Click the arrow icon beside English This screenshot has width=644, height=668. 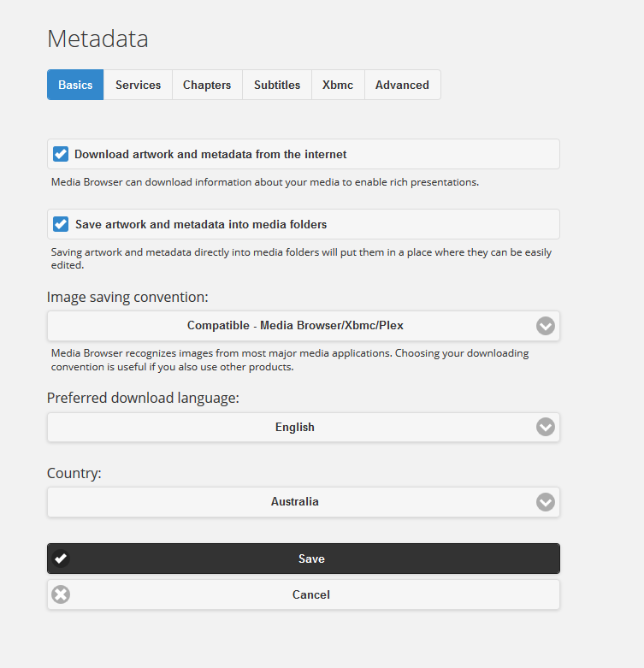click(546, 428)
